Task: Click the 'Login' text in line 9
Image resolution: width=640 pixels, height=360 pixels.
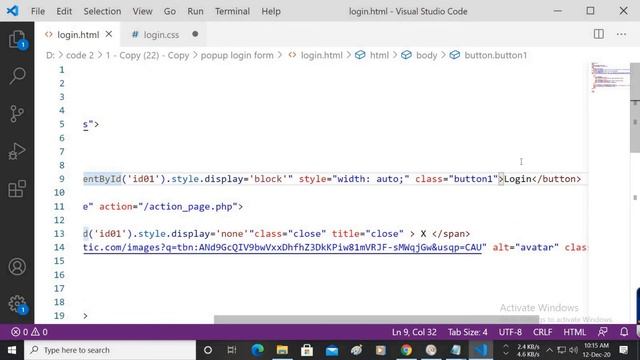Action: coord(518,179)
